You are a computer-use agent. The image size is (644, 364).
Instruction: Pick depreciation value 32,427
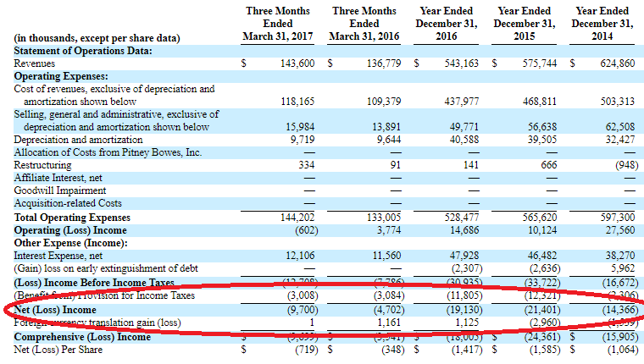620,140
